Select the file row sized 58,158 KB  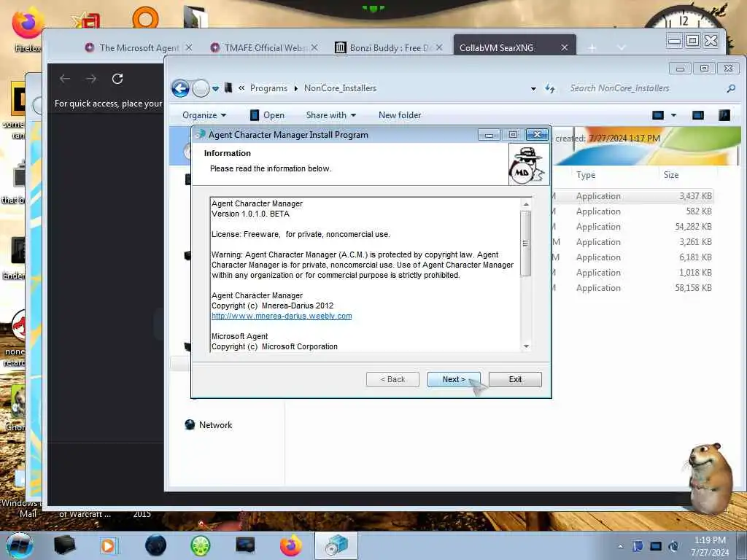click(x=632, y=287)
